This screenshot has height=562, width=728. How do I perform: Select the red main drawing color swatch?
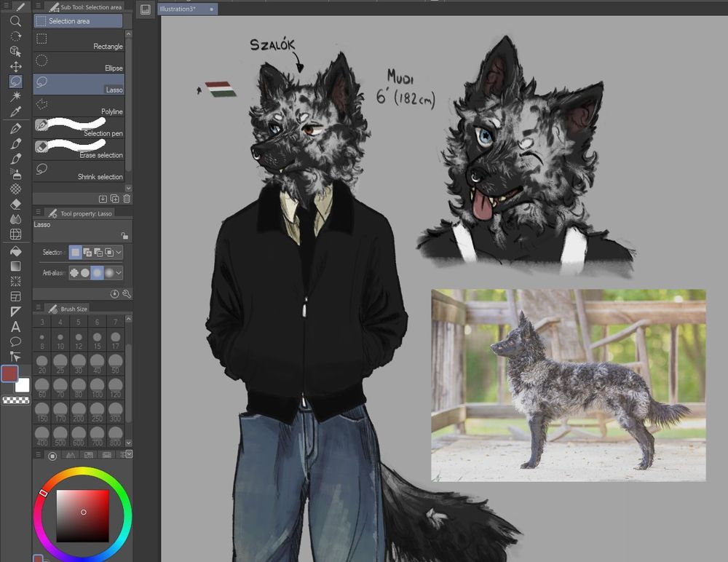pyautogui.click(x=9, y=373)
